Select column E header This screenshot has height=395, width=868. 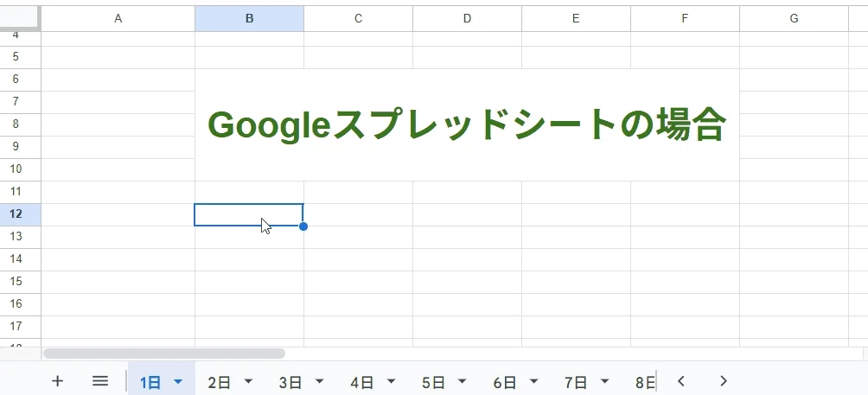click(x=576, y=19)
